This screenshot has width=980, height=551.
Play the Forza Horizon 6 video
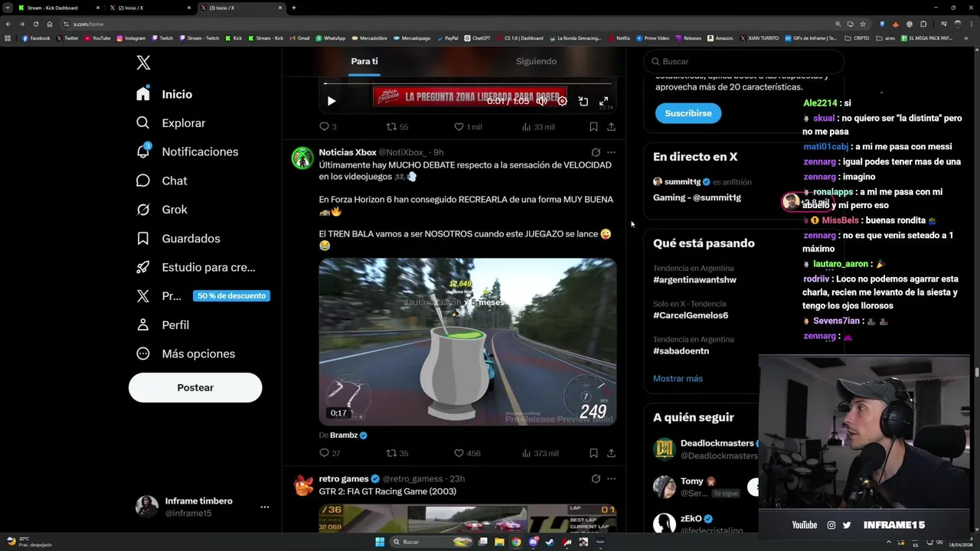tap(467, 341)
